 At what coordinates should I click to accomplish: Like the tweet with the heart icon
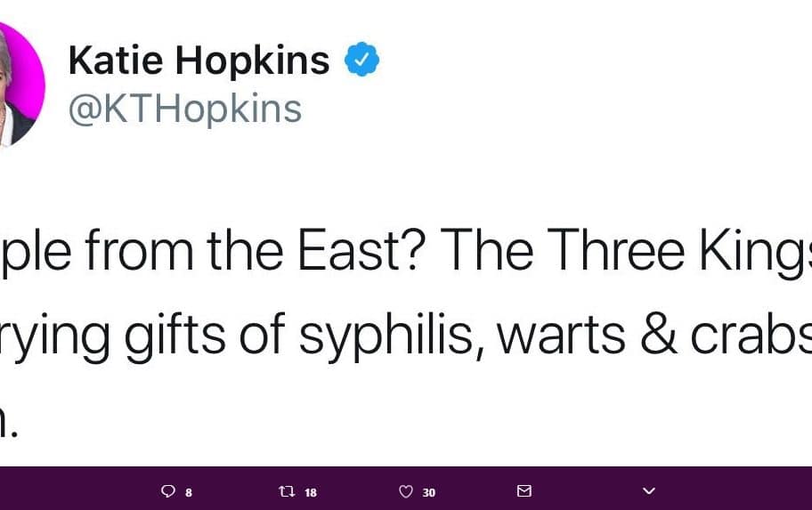coord(406,490)
